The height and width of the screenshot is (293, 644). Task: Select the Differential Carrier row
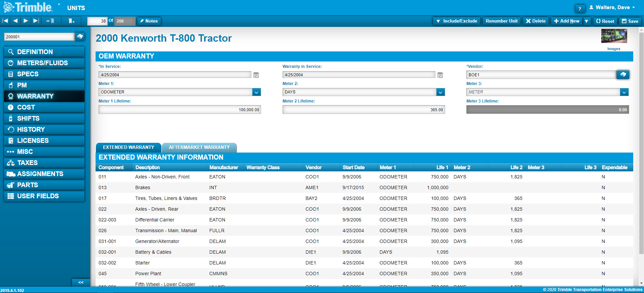coord(364,220)
